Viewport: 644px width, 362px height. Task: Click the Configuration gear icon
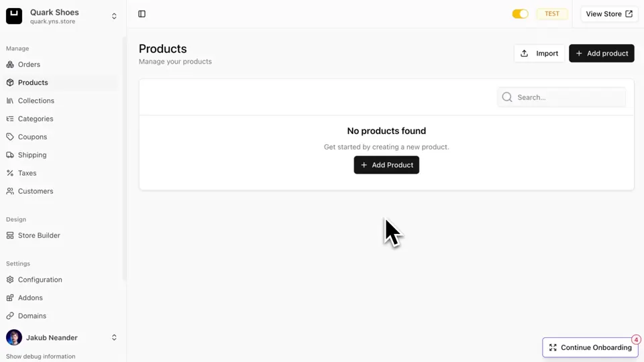10,280
